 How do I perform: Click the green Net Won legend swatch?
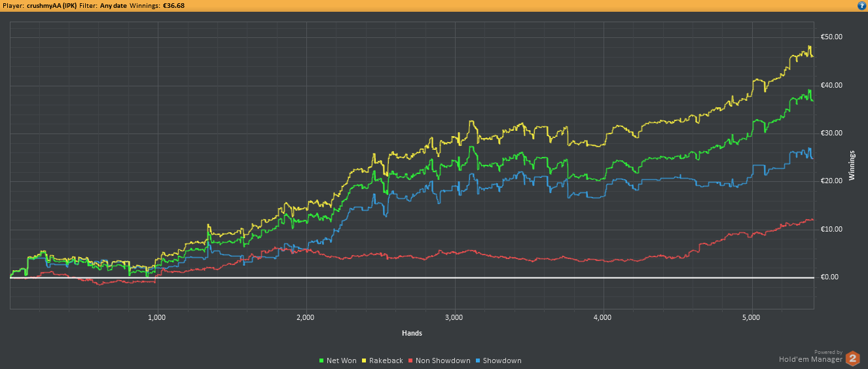click(321, 361)
